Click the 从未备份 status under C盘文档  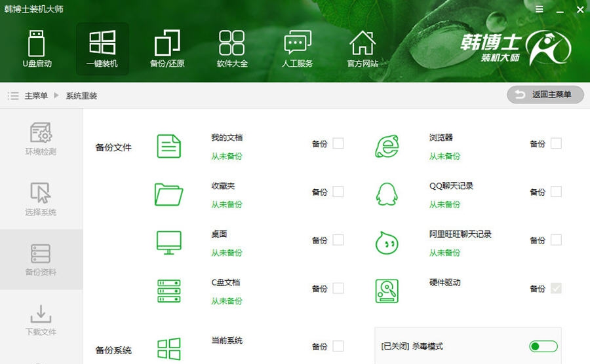(227, 301)
